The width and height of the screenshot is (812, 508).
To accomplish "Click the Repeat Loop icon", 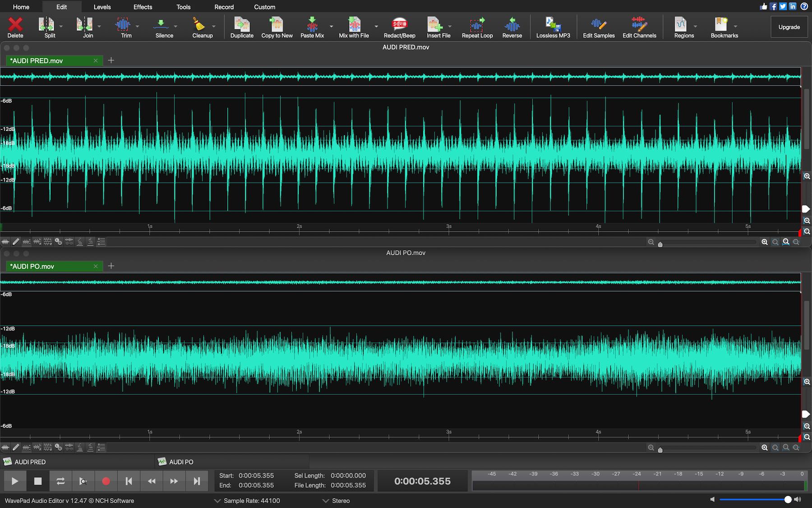I will pyautogui.click(x=477, y=24).
